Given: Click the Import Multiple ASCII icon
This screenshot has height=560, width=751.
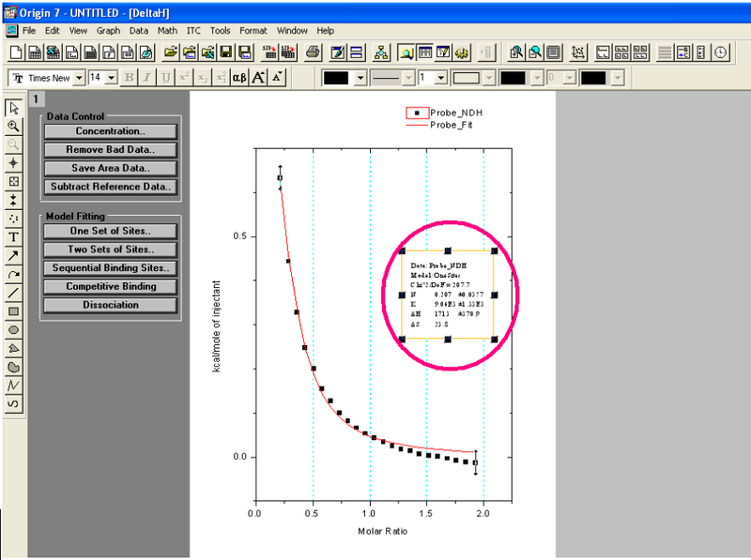Looking at the screenshot, I should [288, 53].
